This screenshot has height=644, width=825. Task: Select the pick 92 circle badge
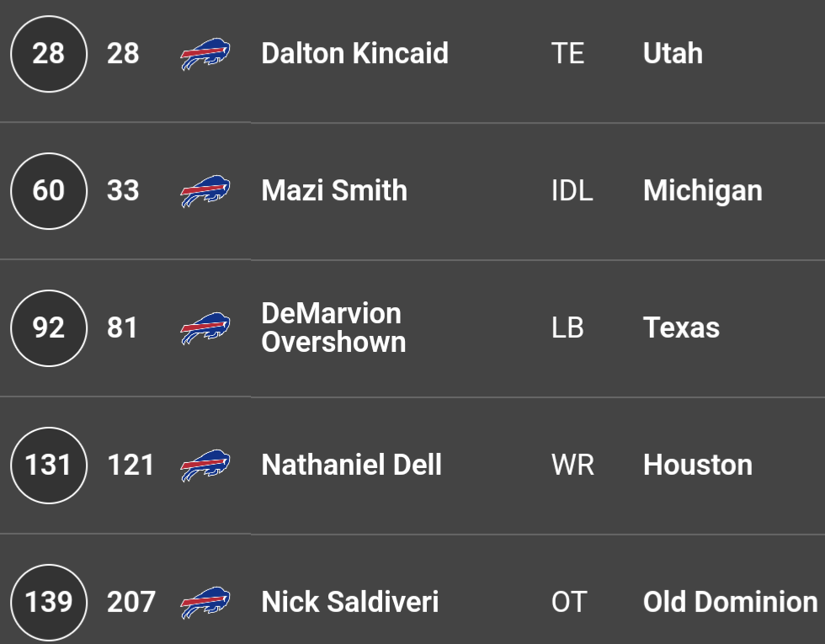(x=49, y=328)
